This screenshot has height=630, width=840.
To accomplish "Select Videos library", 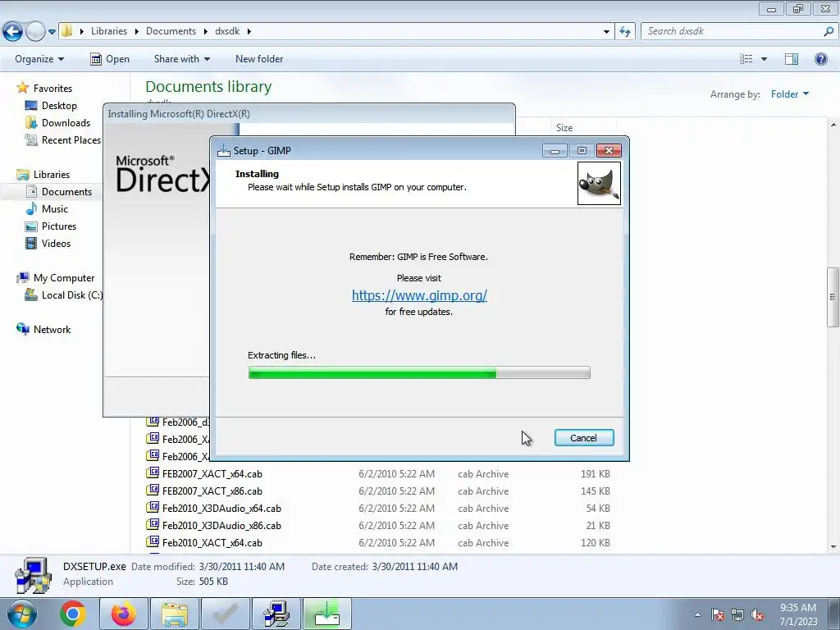I will pos(56,243).
